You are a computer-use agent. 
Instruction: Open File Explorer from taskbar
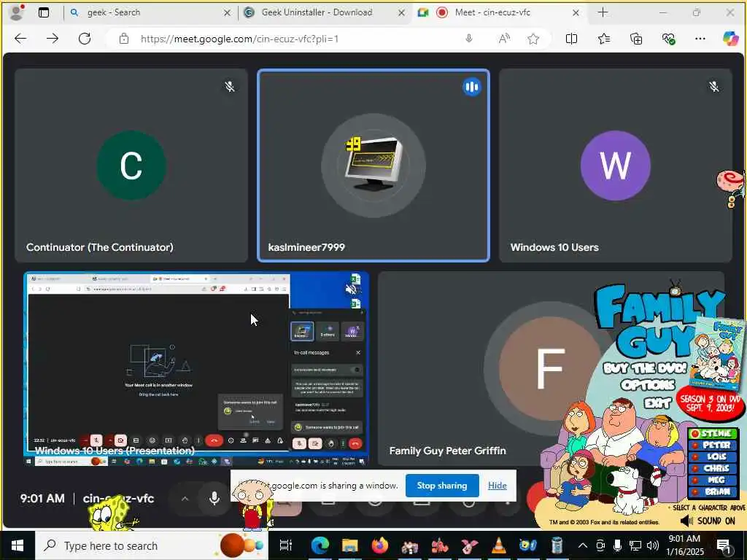pyautogui.click(x=349, y=545)
